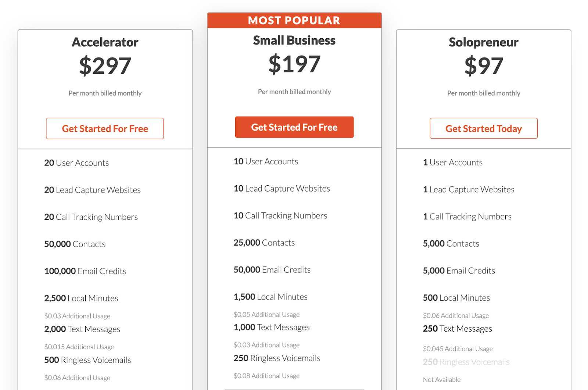The width and height of the screenshot is (588, 390).
Task: Click 1 Call Tracking Numbers feature
Action: tap(467, 217)
